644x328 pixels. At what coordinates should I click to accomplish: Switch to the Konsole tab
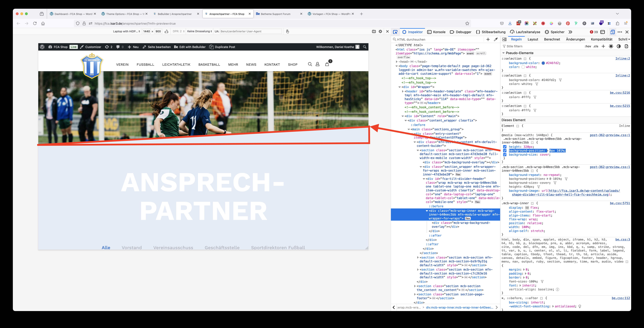coord(436,32)
